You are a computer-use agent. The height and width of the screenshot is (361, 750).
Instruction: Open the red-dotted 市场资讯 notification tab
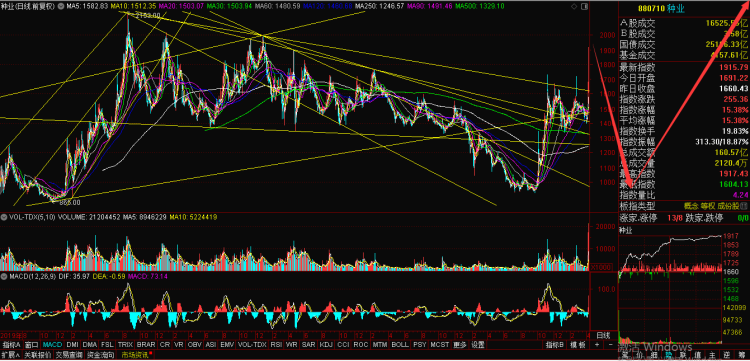pos(136,355)
